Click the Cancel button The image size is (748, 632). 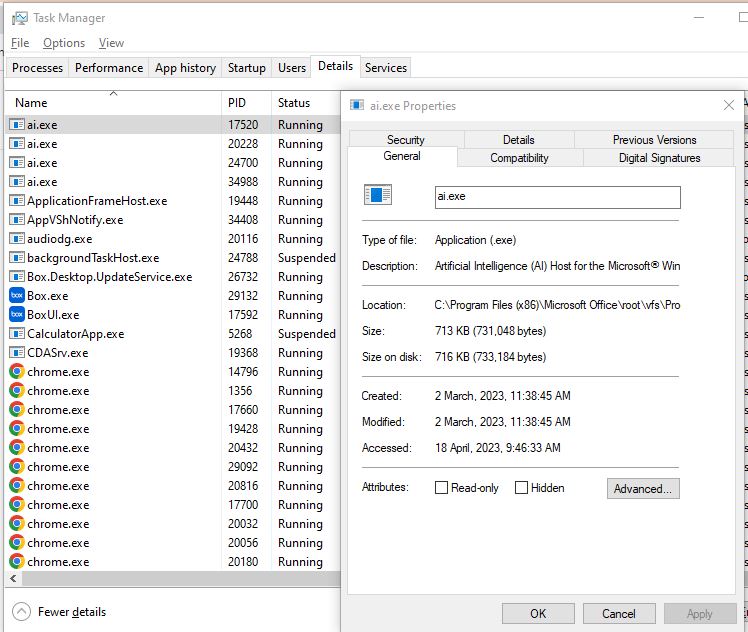619,613
